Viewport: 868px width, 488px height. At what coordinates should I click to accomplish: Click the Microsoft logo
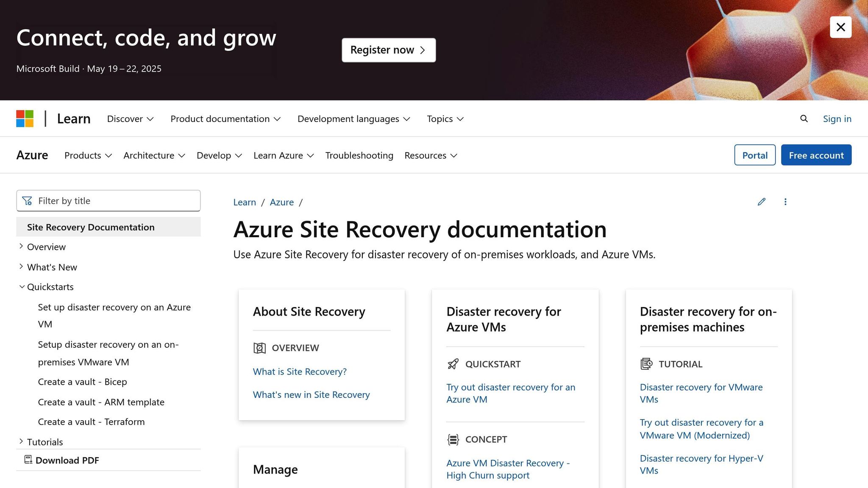coord(25,119)
